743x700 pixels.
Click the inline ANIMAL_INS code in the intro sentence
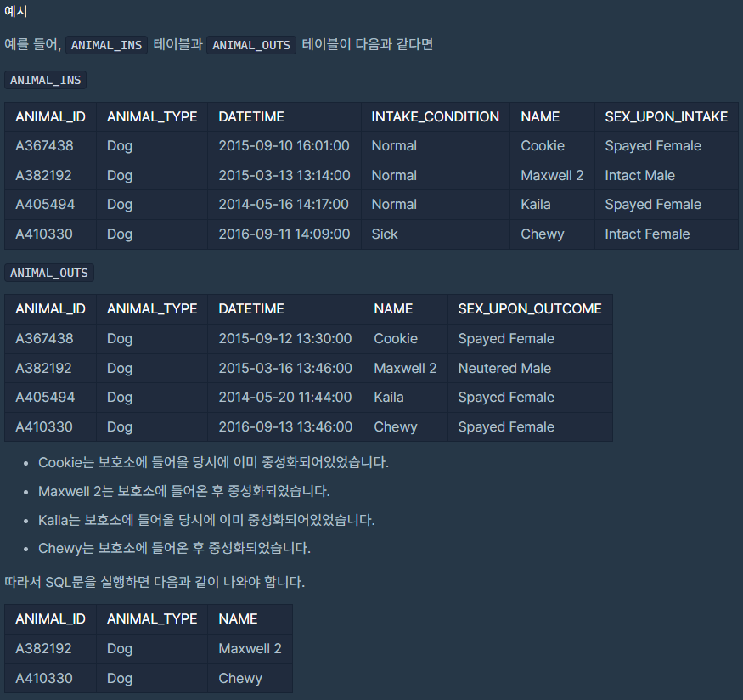point(107,44)
